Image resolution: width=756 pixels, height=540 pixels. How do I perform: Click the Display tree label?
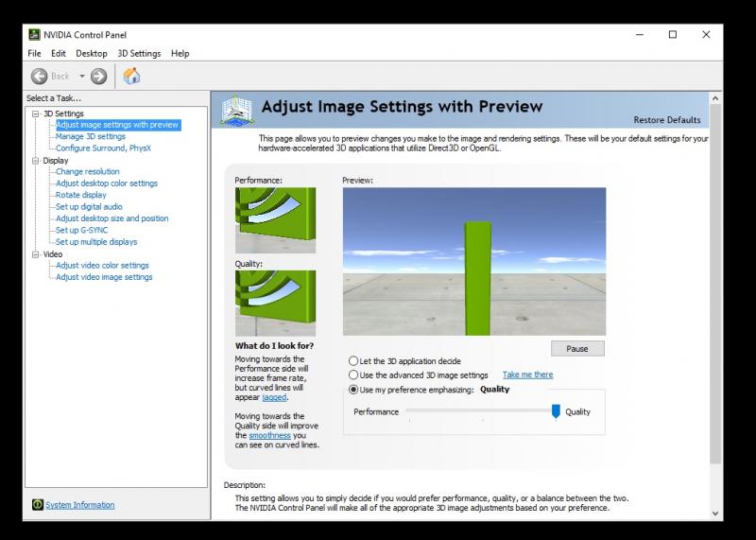[56, 161]
